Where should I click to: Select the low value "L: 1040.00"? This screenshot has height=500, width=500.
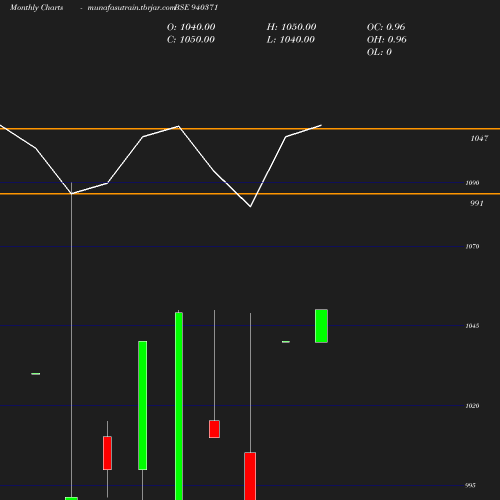click(291, 40)
